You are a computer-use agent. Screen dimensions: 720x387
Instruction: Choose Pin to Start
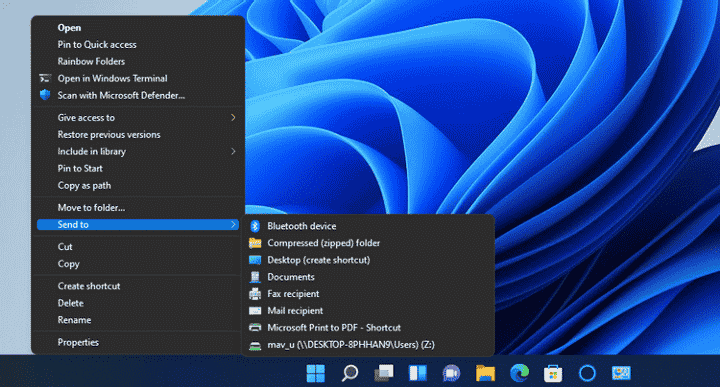[80, 168]
